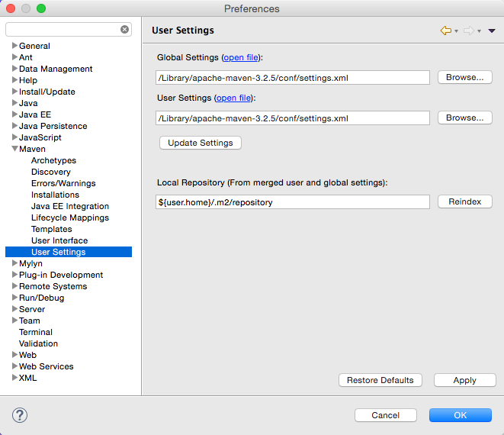Screen dimensions: 504x435
Task: Clear the filter search field
Action: (x=125, y=30)
